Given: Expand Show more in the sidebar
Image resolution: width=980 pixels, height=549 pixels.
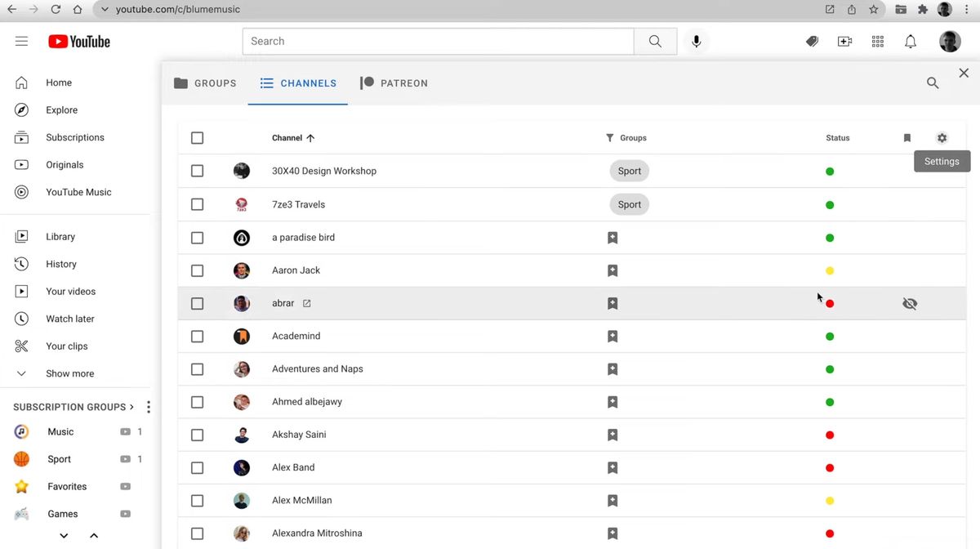Looking at the screenshot, I should click(x=69, y=373).
